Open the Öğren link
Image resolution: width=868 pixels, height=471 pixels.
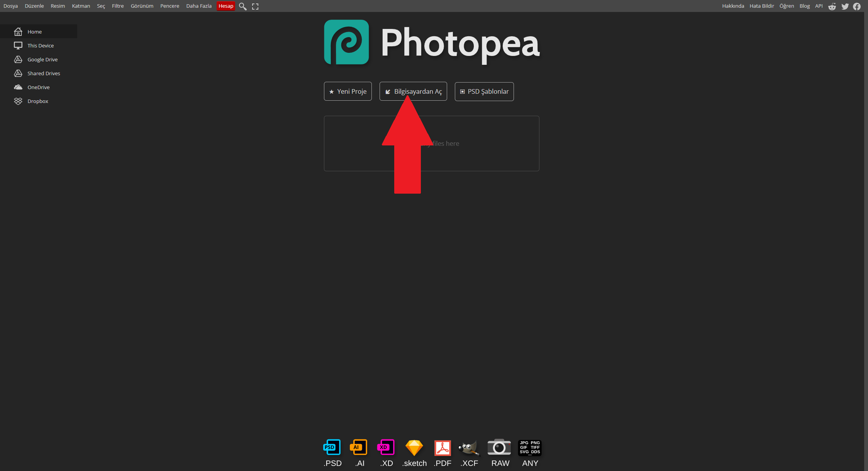tap(787, 6)
